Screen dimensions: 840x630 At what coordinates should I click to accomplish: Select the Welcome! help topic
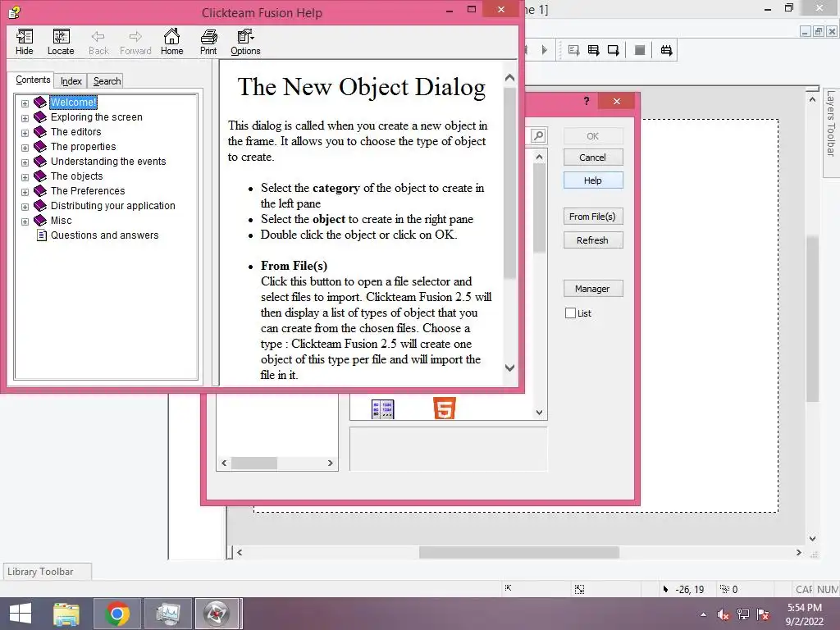point(73,103)
